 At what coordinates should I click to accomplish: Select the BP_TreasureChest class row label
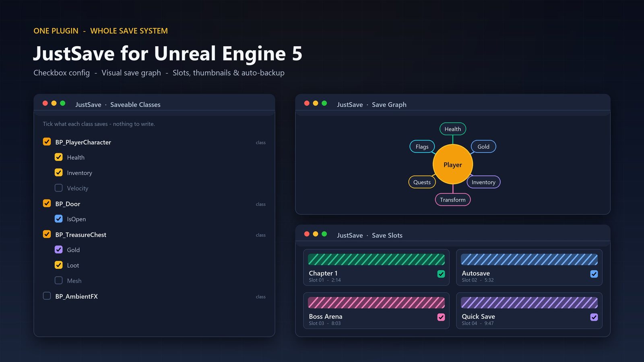point(81,234)
